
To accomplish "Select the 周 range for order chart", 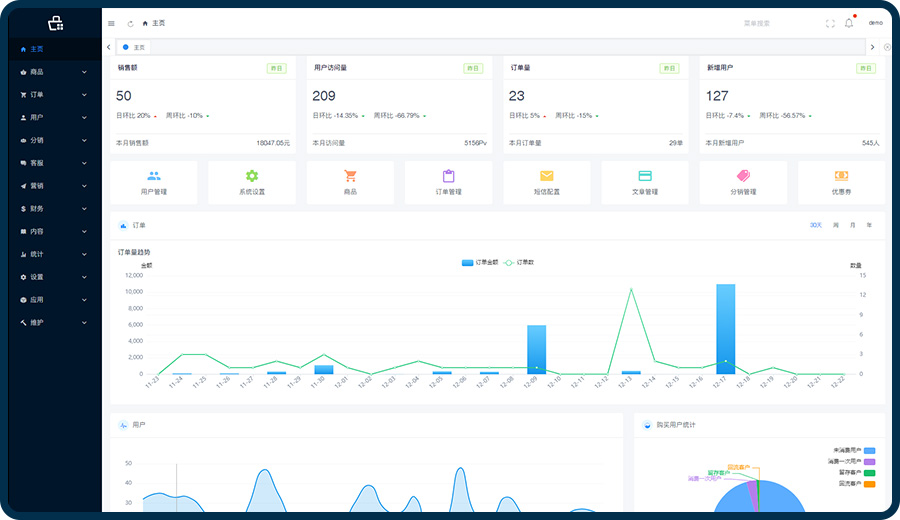I will (x=836, y=226).
